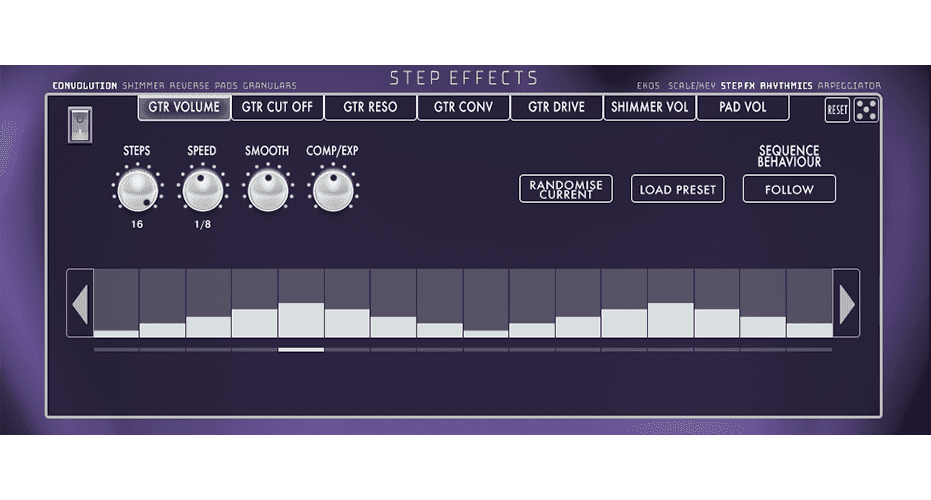Click the GRANULARS layer label

click(x=270, y=86)
